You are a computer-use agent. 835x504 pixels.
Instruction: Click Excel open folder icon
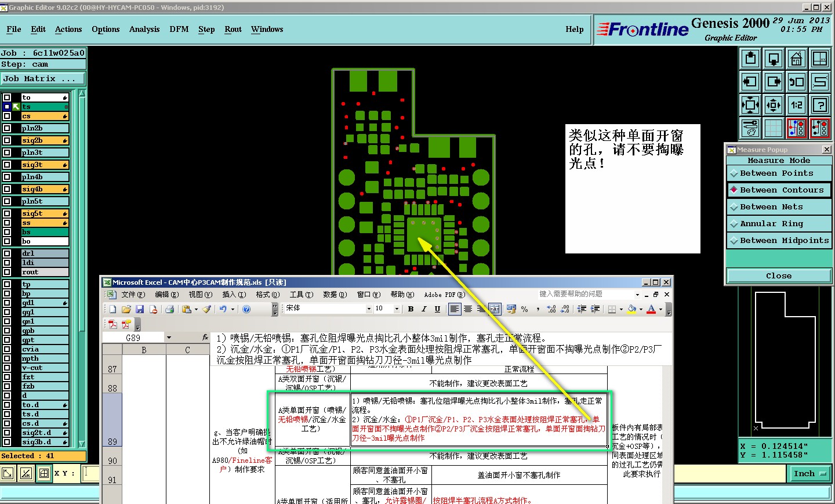click(x=126, y=309)
